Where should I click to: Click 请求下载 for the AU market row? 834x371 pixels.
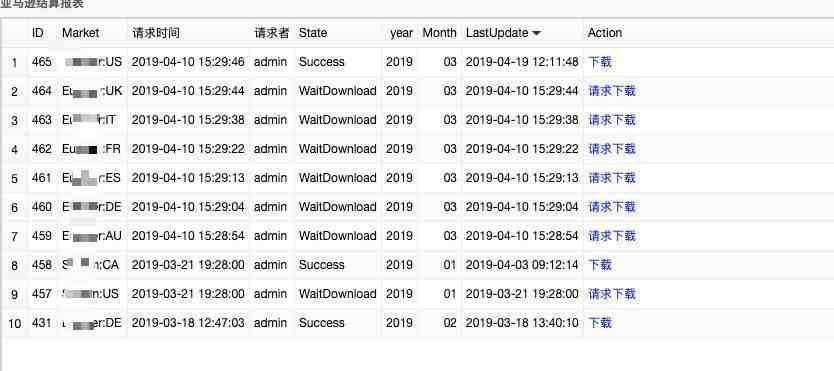point(612,236)
